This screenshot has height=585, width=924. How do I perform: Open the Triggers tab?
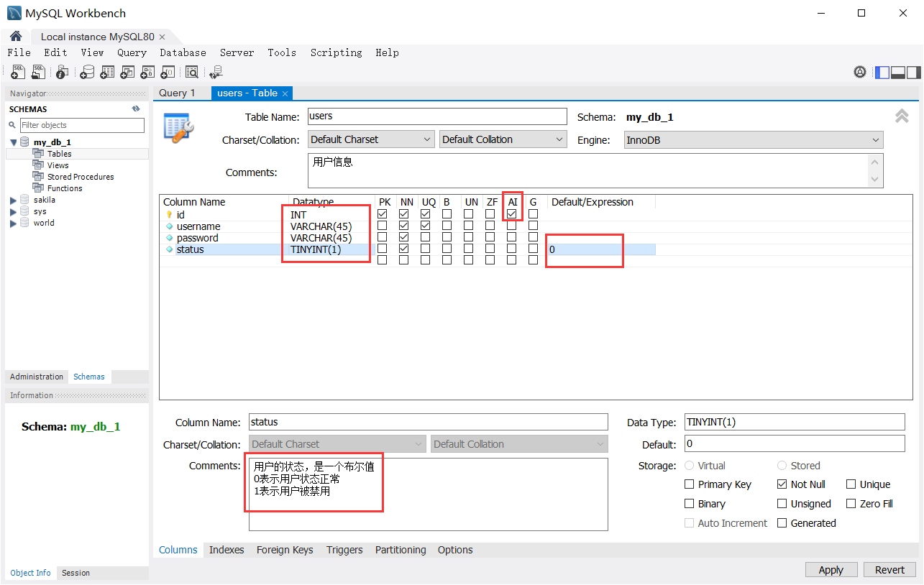coord(344,550)
